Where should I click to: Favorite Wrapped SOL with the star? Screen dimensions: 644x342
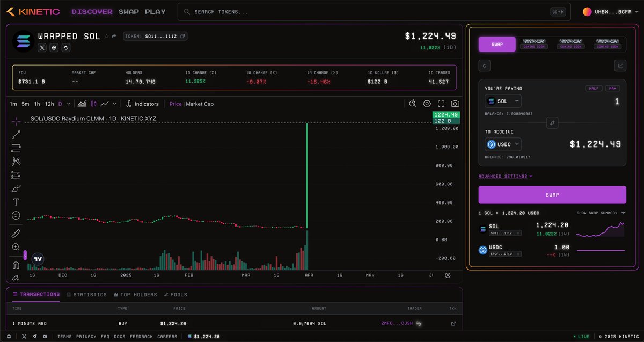(106, 37)
